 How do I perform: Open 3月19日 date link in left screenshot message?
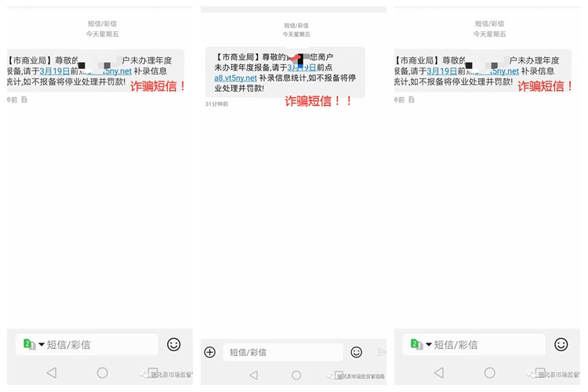point(54,71)
